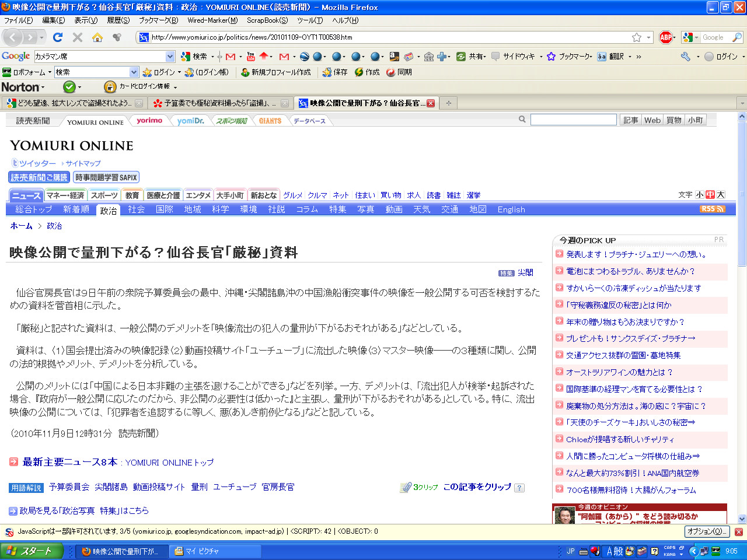The image size is (747, 560).
Task: Open the Amazon icon in Google toolbar
Action: click(x=395, y=57)
